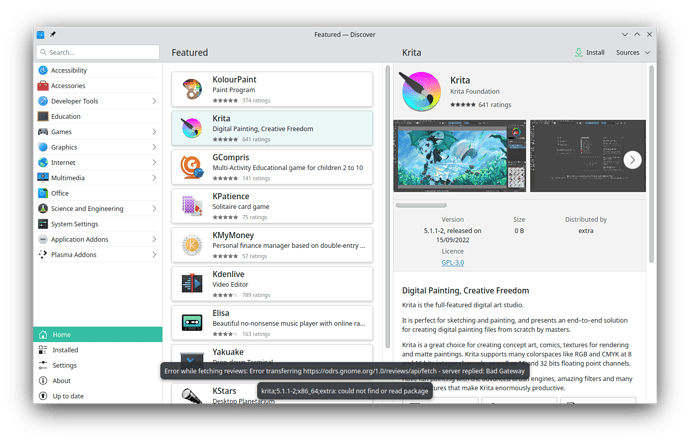This screenshot has width=690, height=443.
Task: Select the Office category label
Action: pyautogui.click(x=60, y=193)
